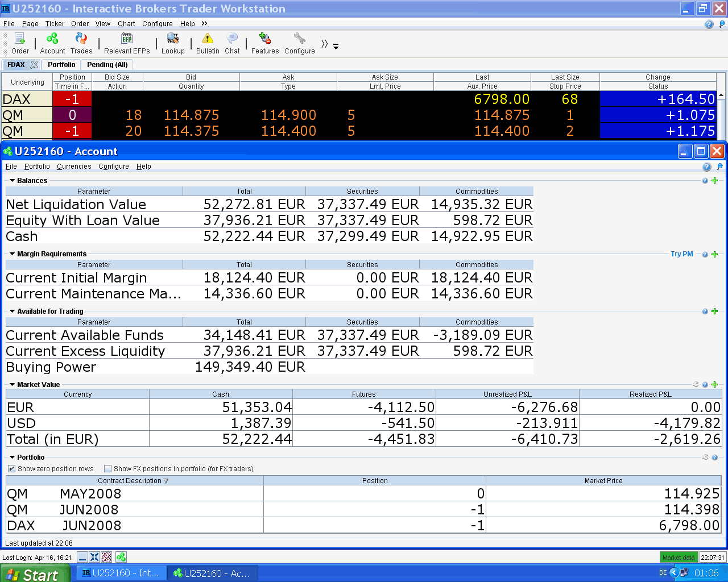Close the FDAX tab with its X icon

click(34, 65)
